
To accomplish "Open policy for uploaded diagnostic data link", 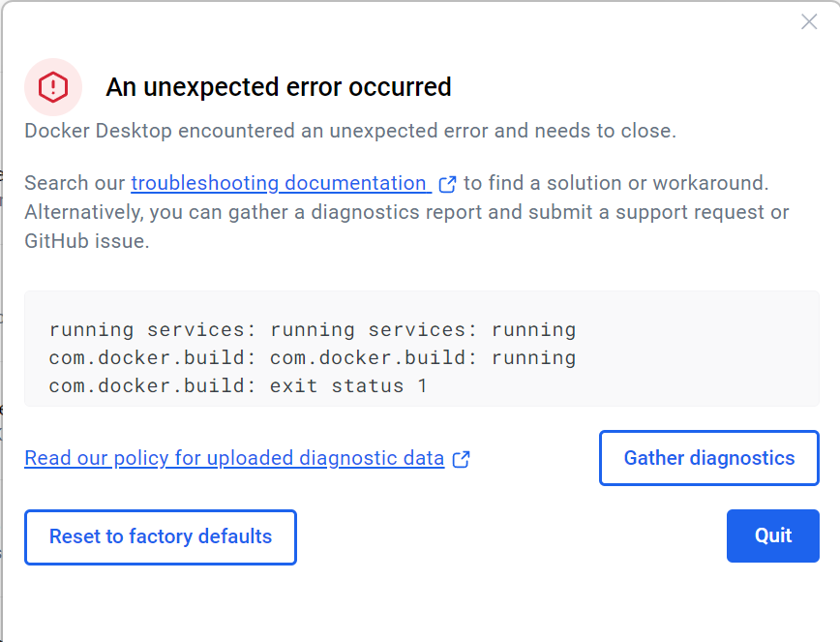I will [234, 458].
